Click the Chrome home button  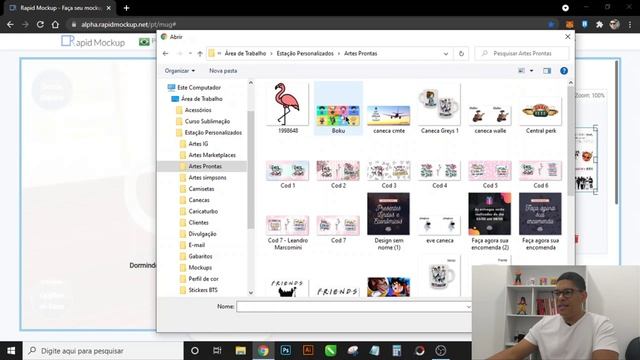(55, 24)
